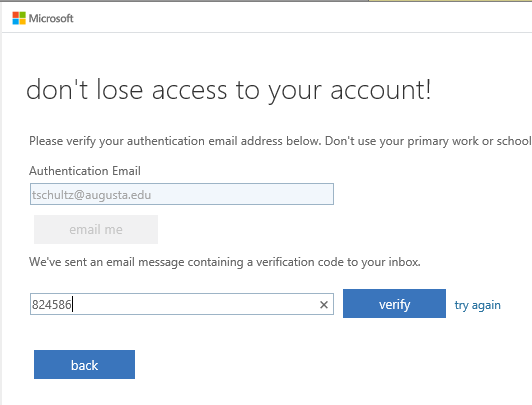Screen dimensions: 532x405
Task: Focus the verification code box containing 824586
Action: 182,304
